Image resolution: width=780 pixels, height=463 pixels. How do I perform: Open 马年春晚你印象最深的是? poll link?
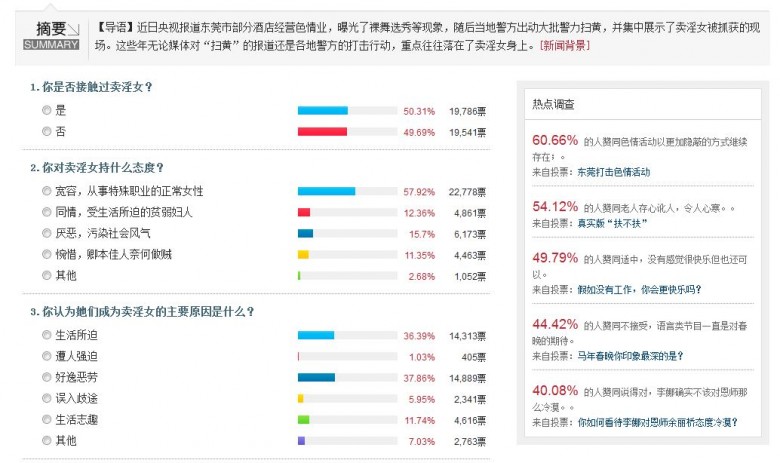tap(630, 356)
